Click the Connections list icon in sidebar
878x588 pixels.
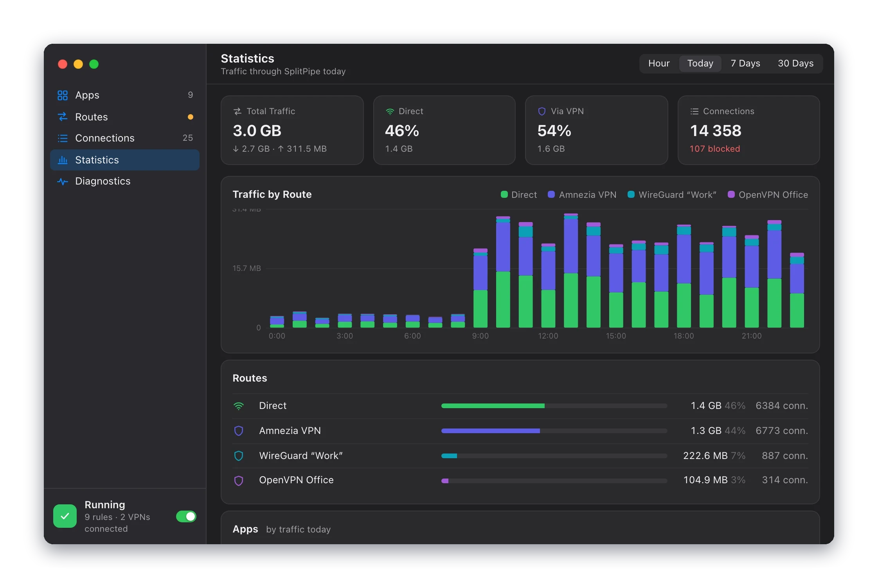click(63, 138)
